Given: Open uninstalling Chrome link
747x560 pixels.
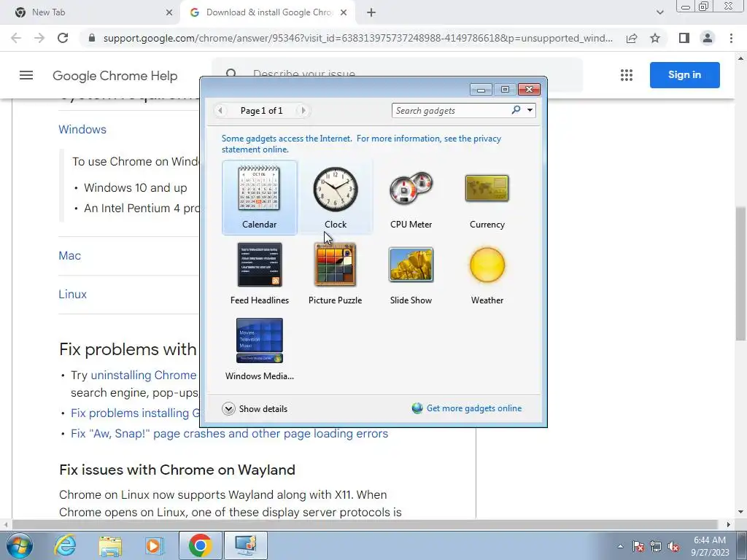Looking at the screenshot, I should (x=144, y=376).
